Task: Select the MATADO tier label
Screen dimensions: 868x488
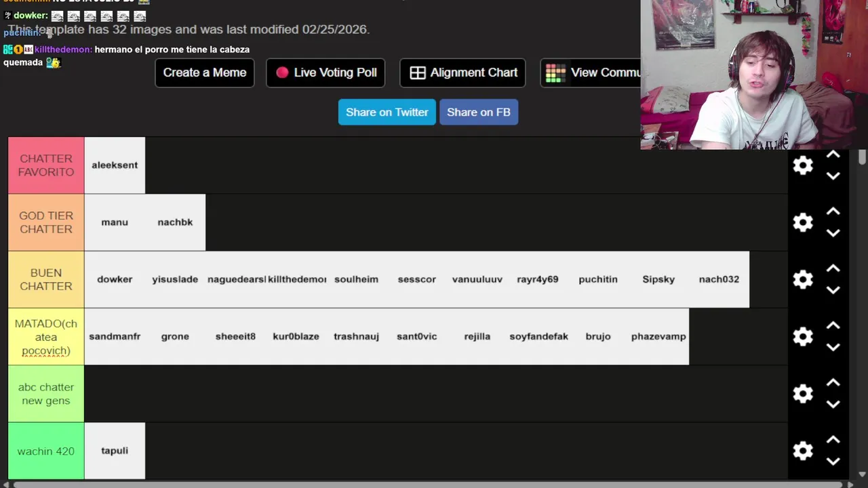Action: click(46, 337)
